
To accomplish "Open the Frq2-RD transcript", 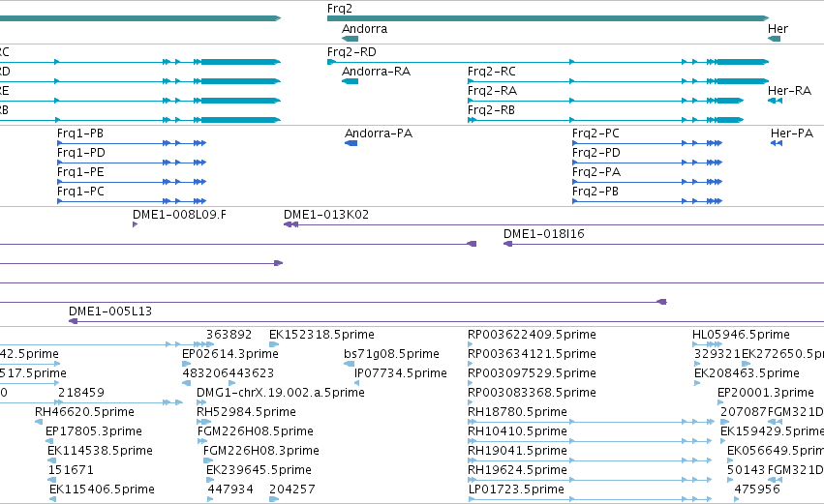I will click(x=351, y=52).
